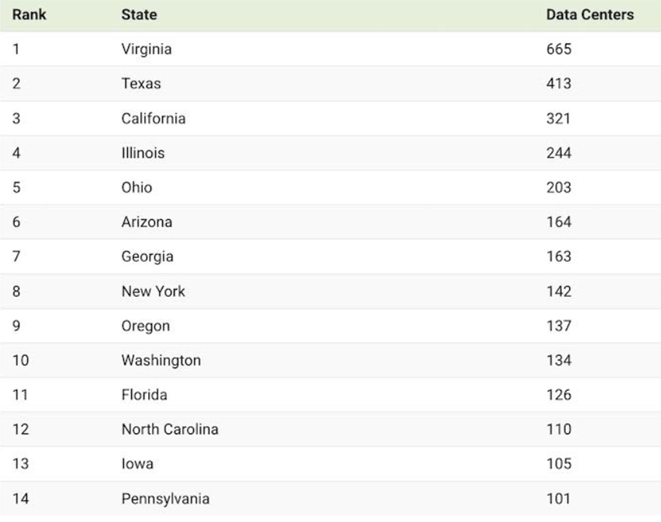Click the State column header
This screenshot has width=661, height=522.
(139, 15)
